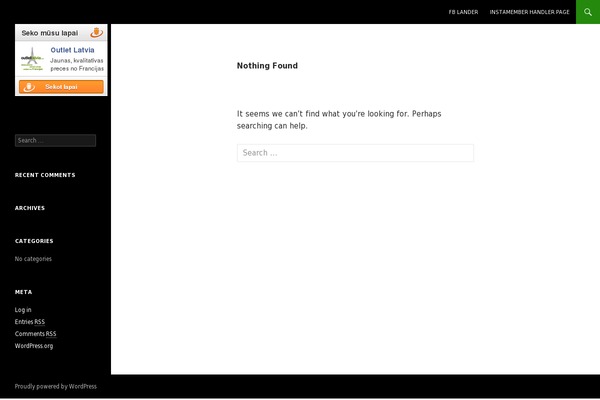The height and width of the screenshot is (400, 600).
Task: Open the Comments RSS link
Action: [x=36, y=334]
